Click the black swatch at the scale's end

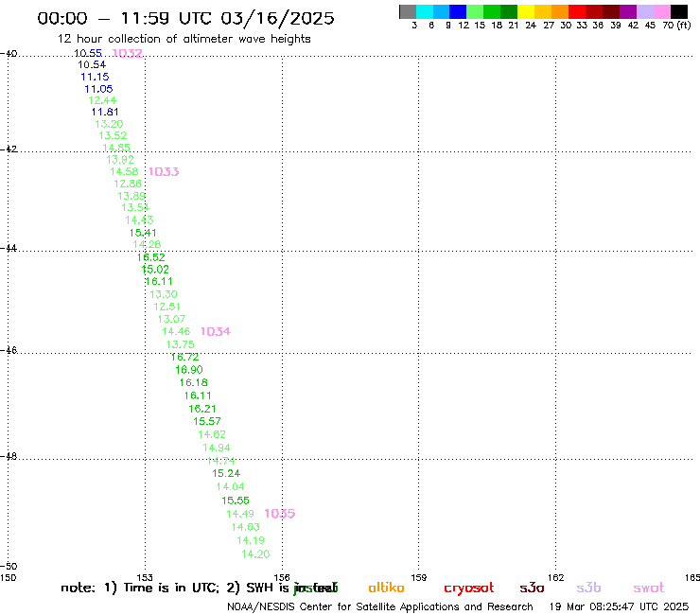pos(679,11)
